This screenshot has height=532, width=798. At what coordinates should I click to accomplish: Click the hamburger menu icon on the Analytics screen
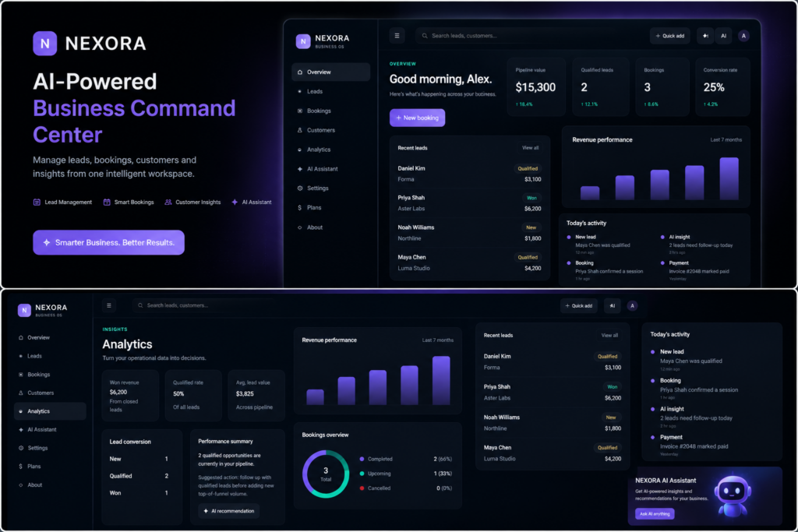[109, 305]
